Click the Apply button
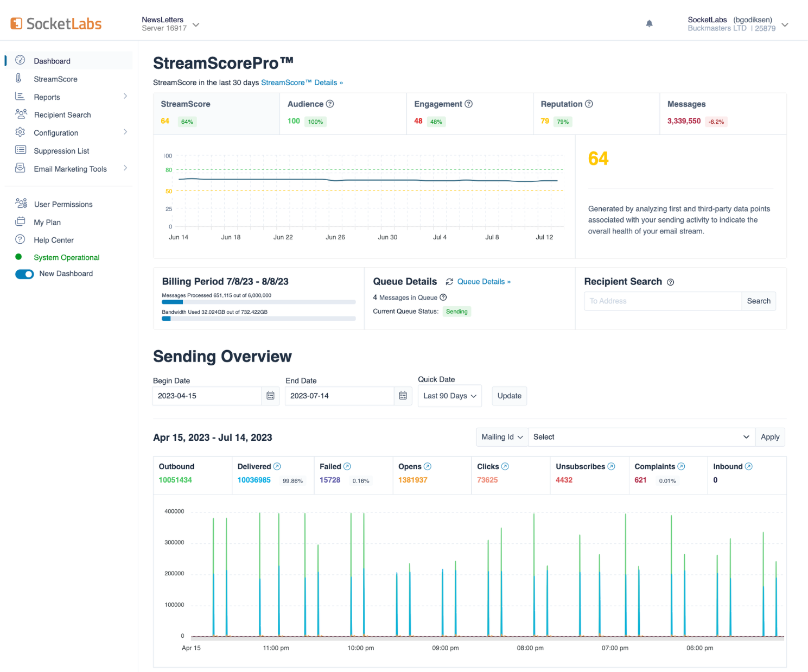The image size is (808, 672). (770, 437)
